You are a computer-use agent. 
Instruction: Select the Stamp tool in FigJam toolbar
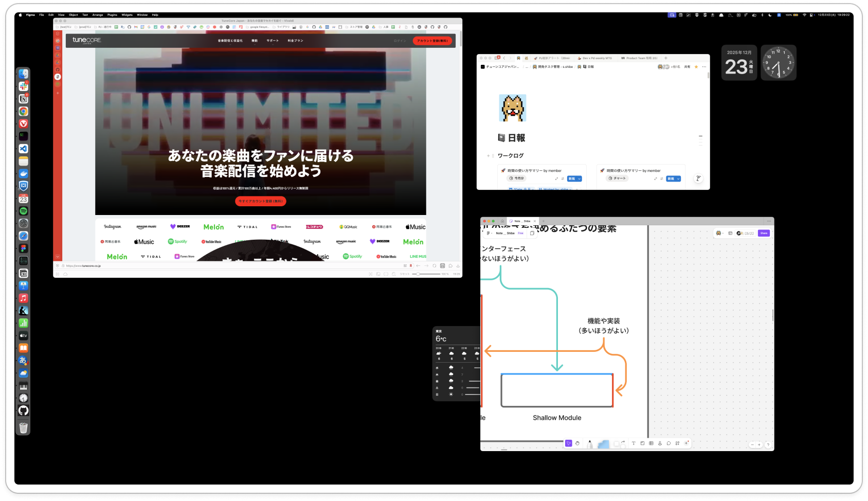pyautogui.click(x=660, y=443)
